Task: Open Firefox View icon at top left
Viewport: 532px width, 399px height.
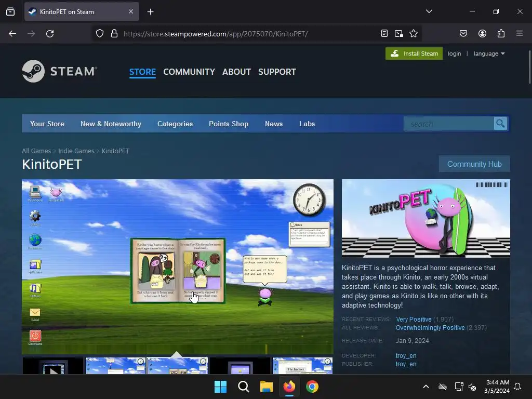Action: pos(10,11)
